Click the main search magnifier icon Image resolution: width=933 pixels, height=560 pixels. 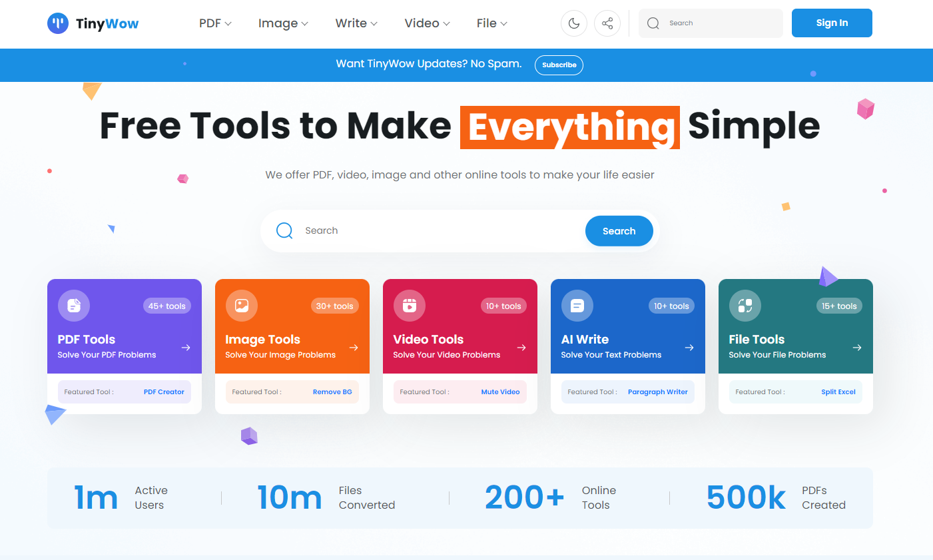(284, 230)
